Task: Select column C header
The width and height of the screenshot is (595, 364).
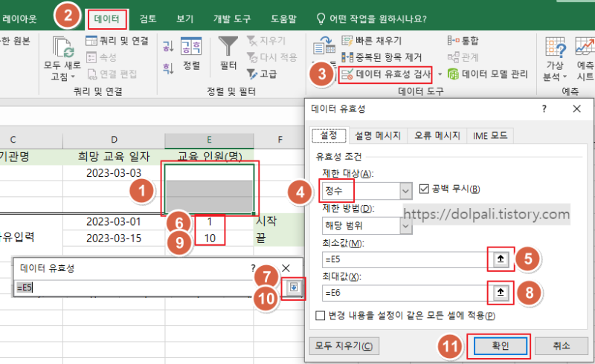Action: pyautogui.click(x=31, y=140)
